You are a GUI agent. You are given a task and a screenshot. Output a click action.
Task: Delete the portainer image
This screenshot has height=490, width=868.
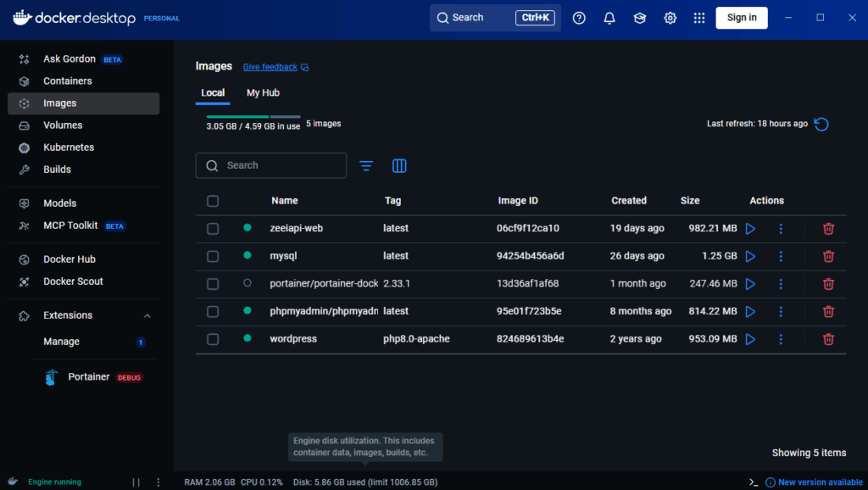[x=828, y=284]
